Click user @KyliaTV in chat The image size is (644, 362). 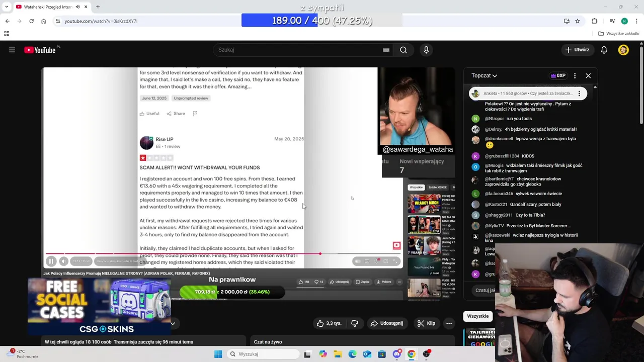tap(494, 226)
